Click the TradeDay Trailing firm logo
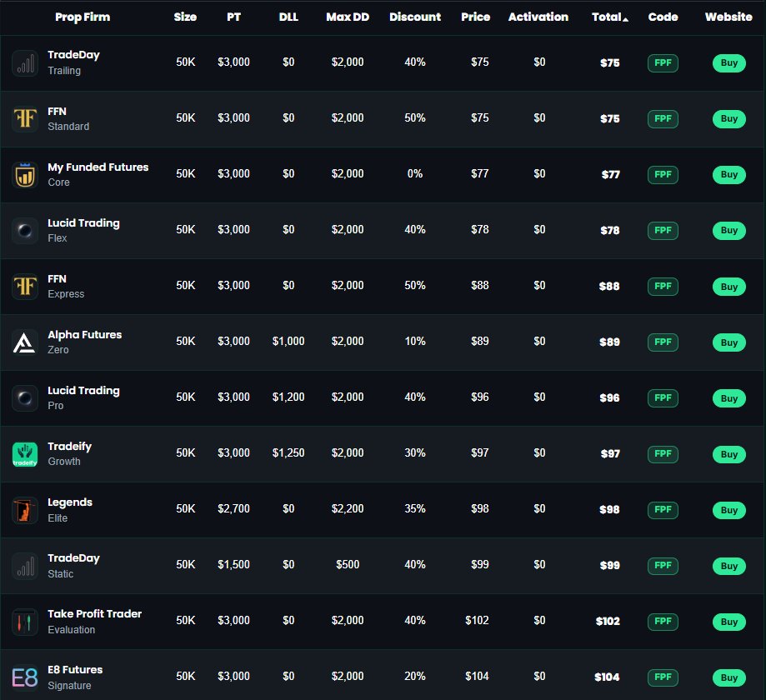The height and width of the screenshot is (700, 766). point(25,63)
